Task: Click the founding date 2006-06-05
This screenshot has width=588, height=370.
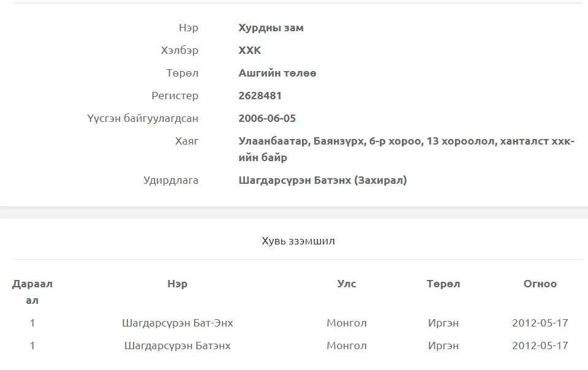Action: pyautogui.click(x=267, y=118)
